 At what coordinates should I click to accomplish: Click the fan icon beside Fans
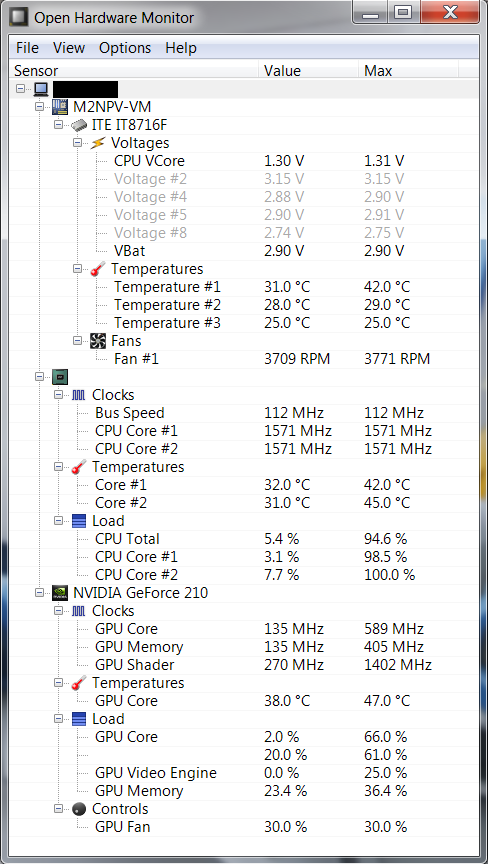tap(97, 341)
